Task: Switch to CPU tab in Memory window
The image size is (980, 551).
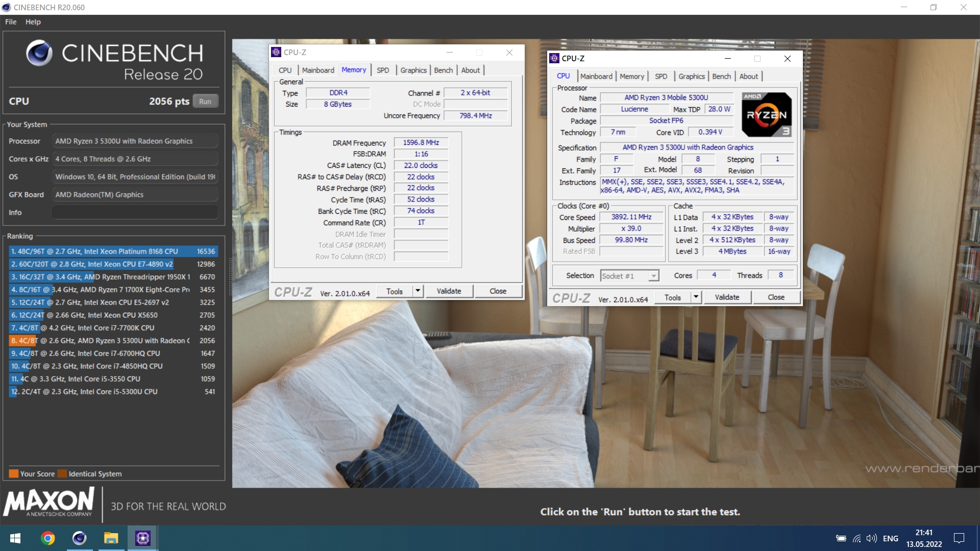Action: 285,70
